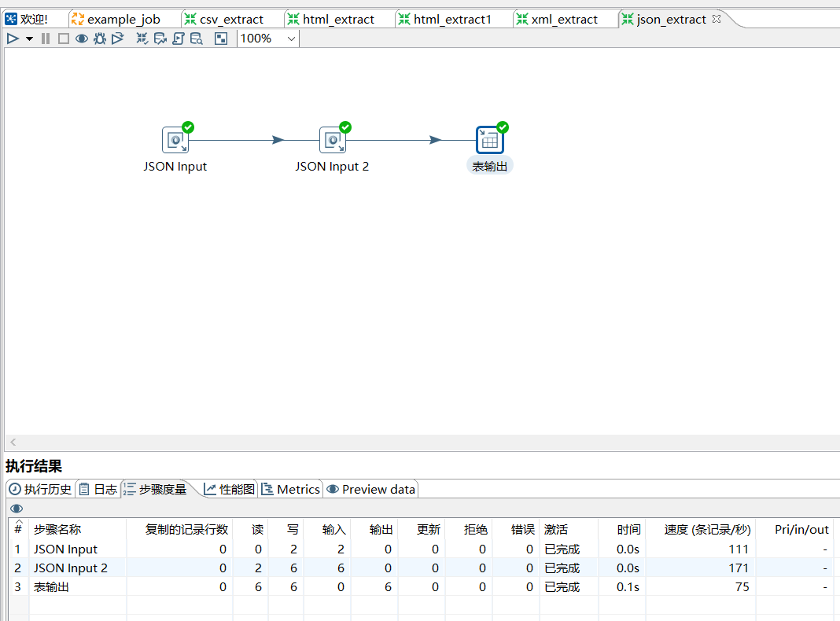840x621 pixels.
Task: Run the transformation with the play icon
Action: point(13,39)
